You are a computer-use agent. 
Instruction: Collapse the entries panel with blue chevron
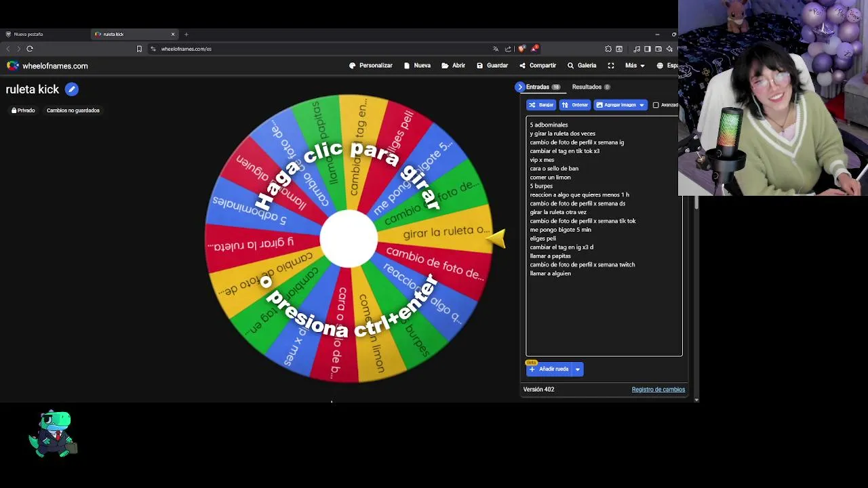click(520, 87)
